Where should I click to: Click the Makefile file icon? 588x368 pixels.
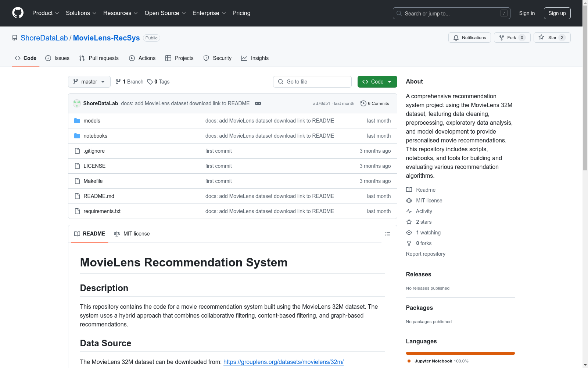coord(77,181)
